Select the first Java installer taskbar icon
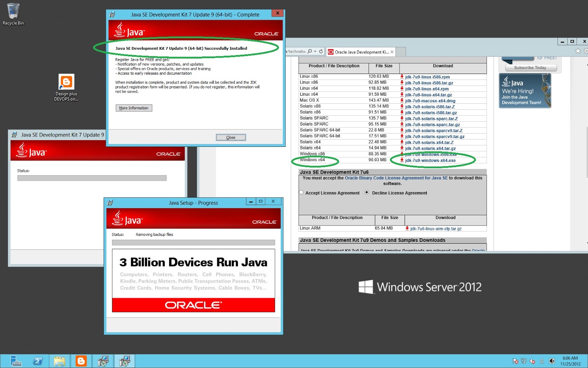Screen dimensions: 588x368 pyautogui.click(x=103, y=361)
